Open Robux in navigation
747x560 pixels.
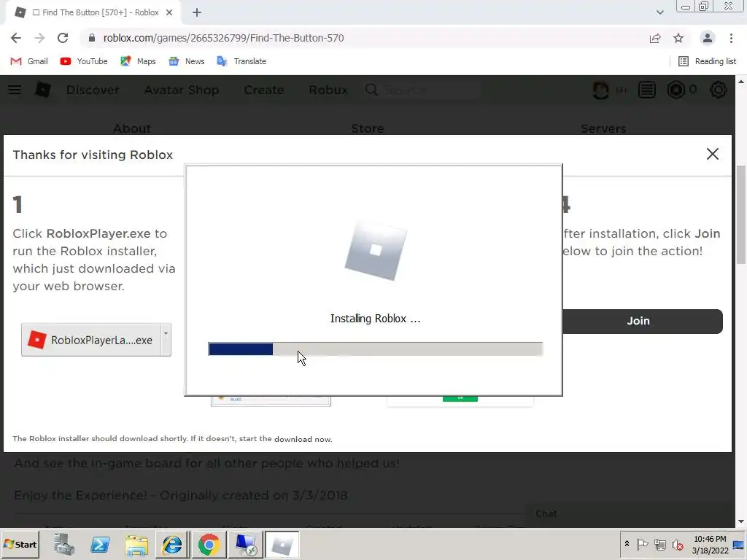pyautogui.click(x=328, y=90)
